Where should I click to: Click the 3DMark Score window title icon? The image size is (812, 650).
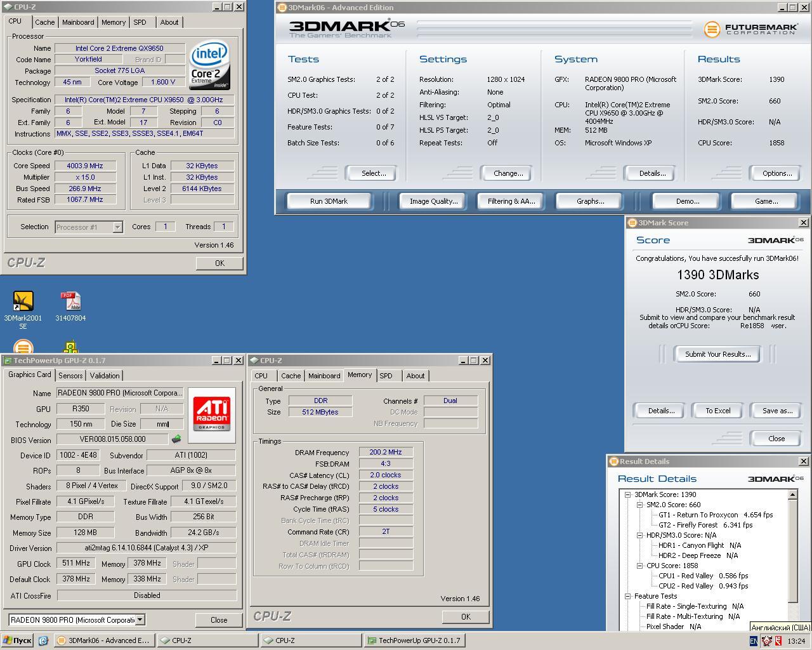(x=632, y=223)
